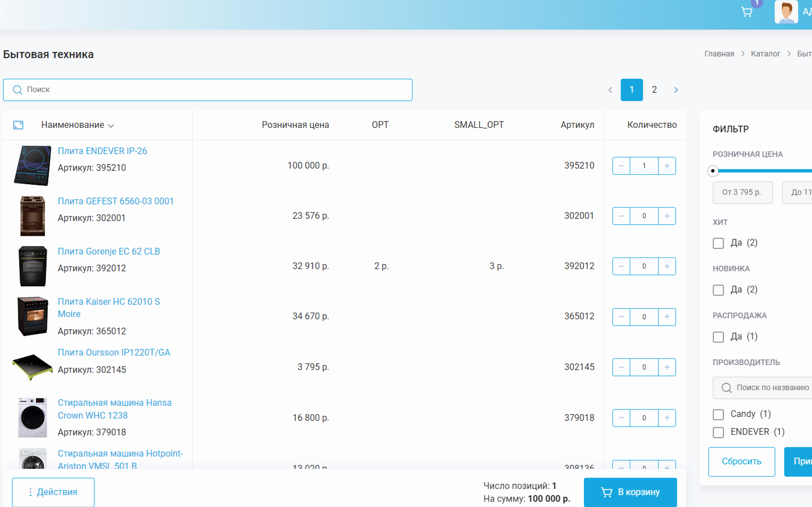This screenshot has height=507, width=812.
Task: Click quantity input for Плита ENDEVER IP-26
Action: (644, 166)
